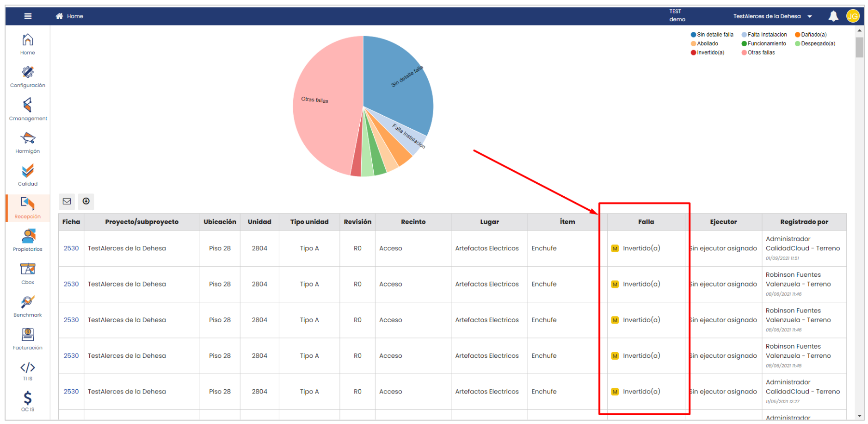Screen dimensions: 868x424
Task: Open the Home module in the sidebar
Action: (x=28, y=44)
